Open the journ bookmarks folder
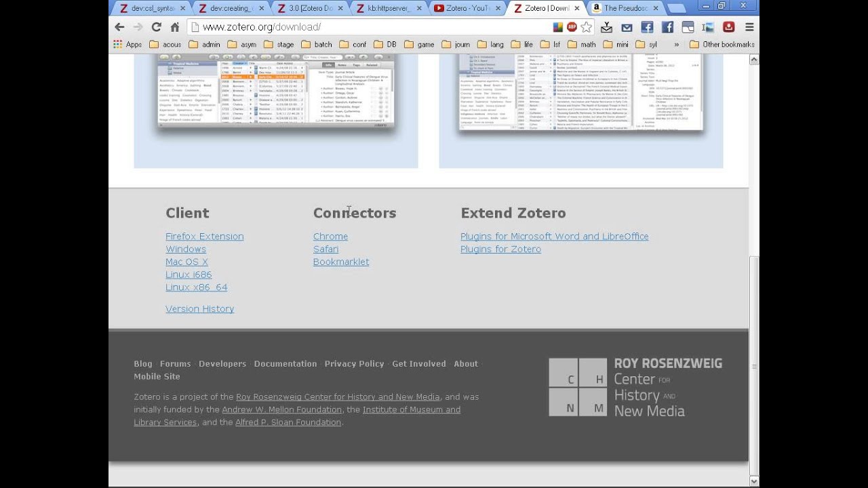Image resolution: width=868 pixels, height=488 pixels. pyautogui.click(x=456, y=45)
